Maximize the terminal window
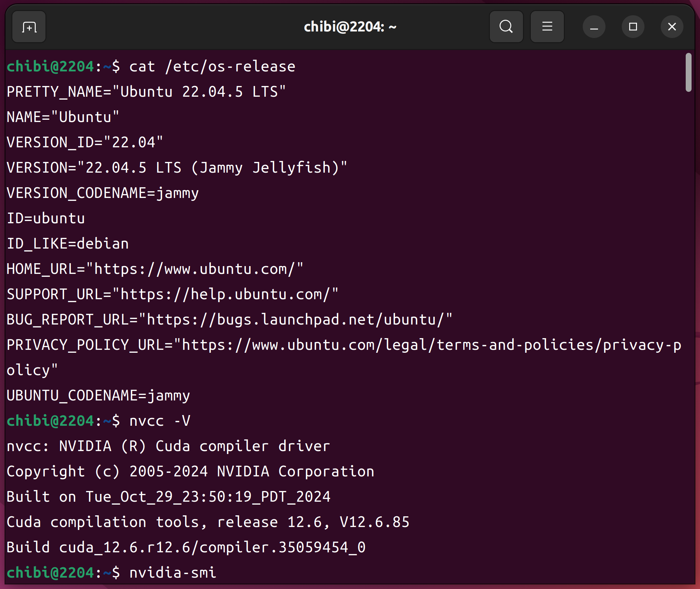This screenshot has width=700, height=589. click(x=633, y=27)
